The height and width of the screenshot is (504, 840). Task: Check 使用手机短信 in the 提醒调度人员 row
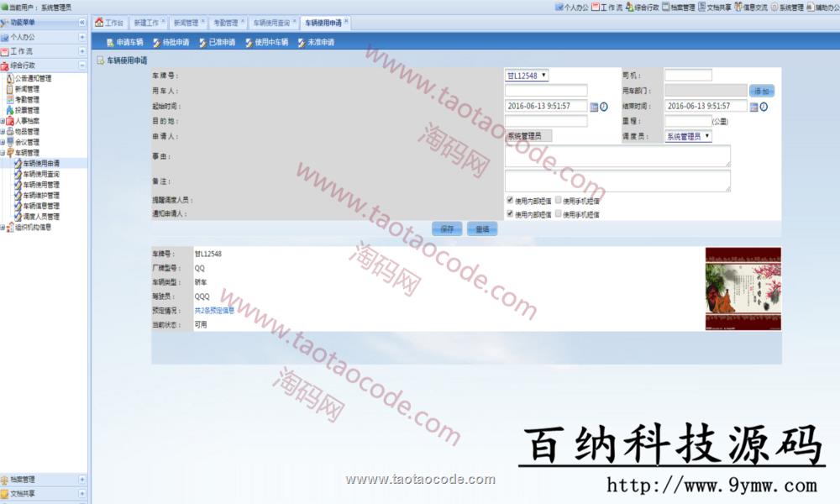[559, 201]
